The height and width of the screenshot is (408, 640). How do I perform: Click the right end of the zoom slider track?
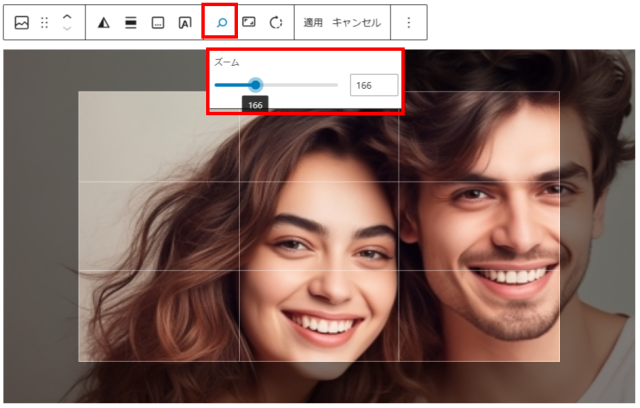336,85
